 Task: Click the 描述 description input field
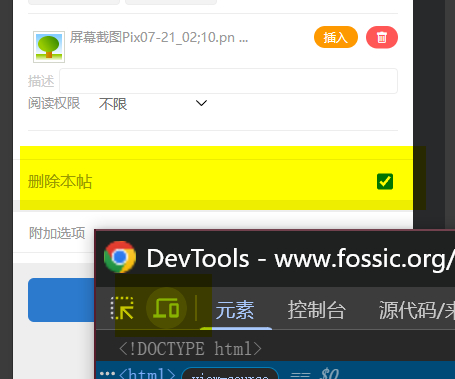pyautogui.click(x=228, y=81)
